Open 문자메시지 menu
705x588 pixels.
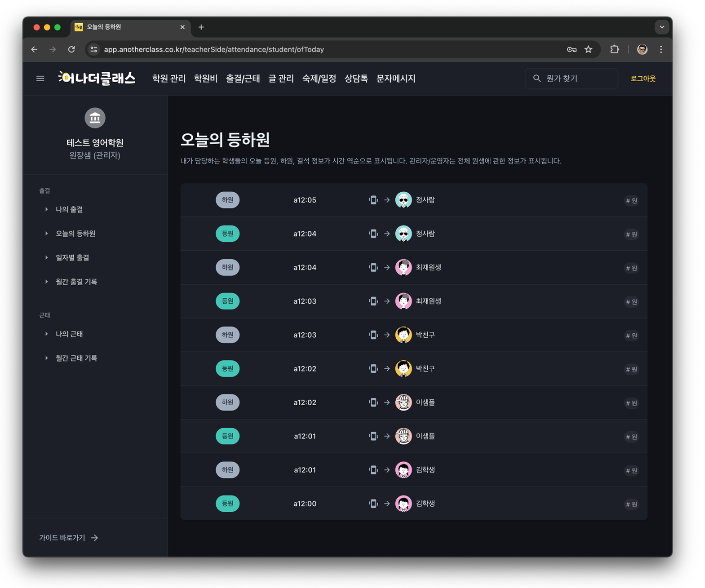[396, 78]
